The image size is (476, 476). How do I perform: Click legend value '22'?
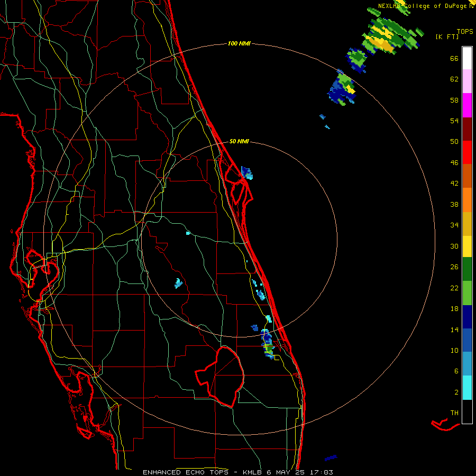pyautogui.click(x=454, y=288)
